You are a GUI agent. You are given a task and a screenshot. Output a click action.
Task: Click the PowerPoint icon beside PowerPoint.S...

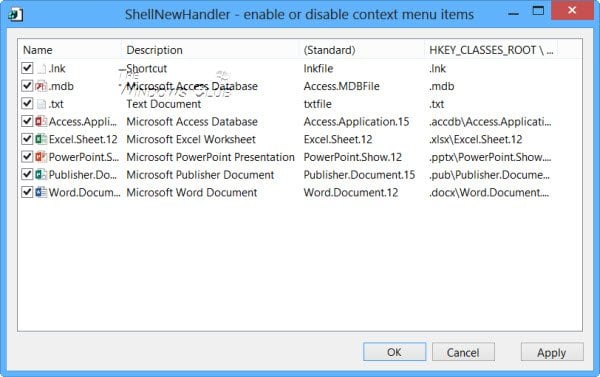[x=41, y=157]
